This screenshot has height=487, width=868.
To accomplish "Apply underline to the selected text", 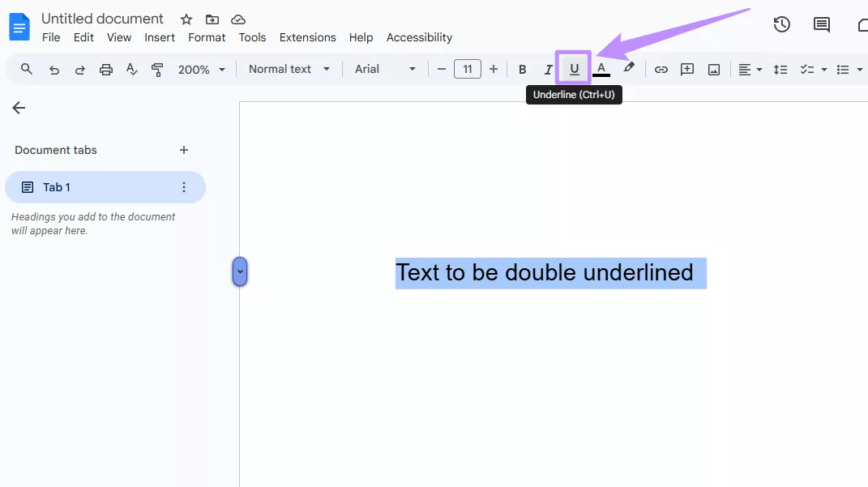I will click(574, 69).
